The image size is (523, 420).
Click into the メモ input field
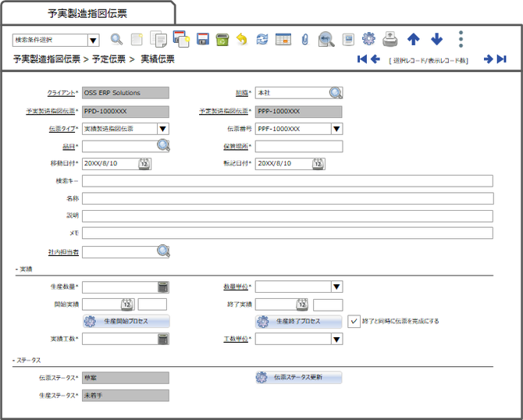(x=287, y=233)
